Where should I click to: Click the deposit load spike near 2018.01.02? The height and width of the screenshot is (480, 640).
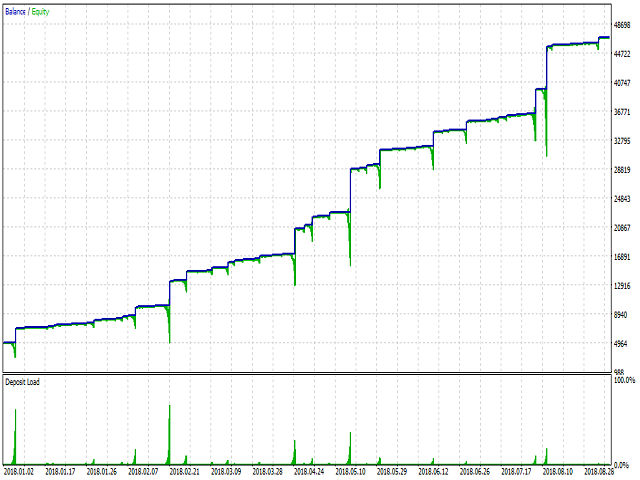tap(15, 437)
